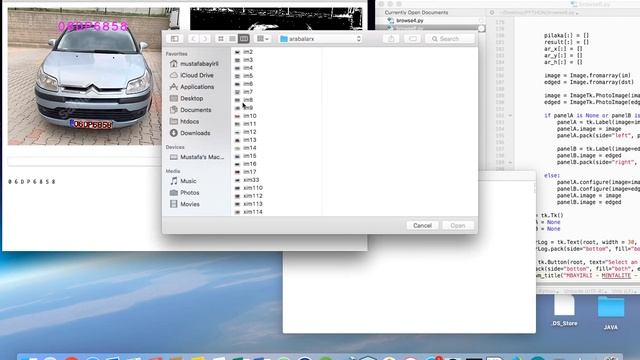This screenshot has height=360, width=640.
Task: Open Music under Media
Action: (183, 181)
